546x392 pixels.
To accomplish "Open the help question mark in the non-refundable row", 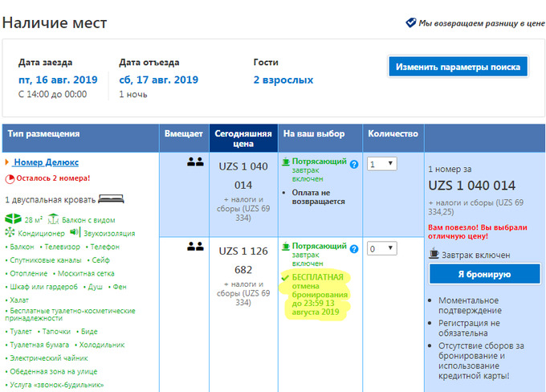I will point(353,164).
